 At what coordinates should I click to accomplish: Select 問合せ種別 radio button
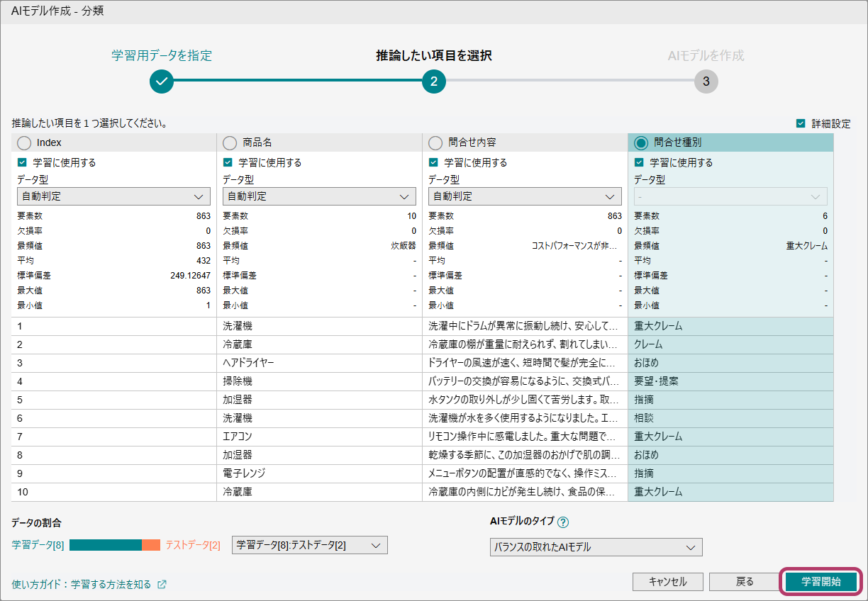[641, 142]
